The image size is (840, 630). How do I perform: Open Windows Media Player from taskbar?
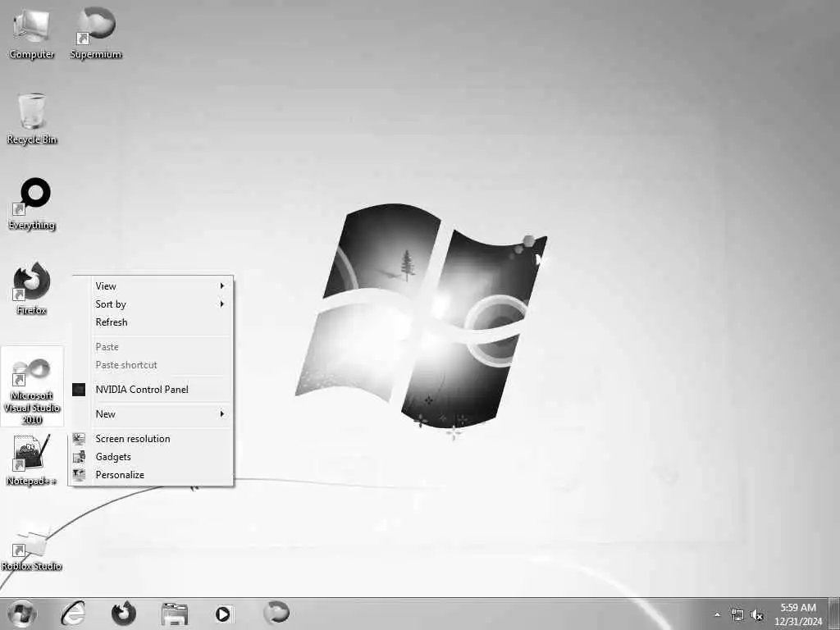pos(223,614)
